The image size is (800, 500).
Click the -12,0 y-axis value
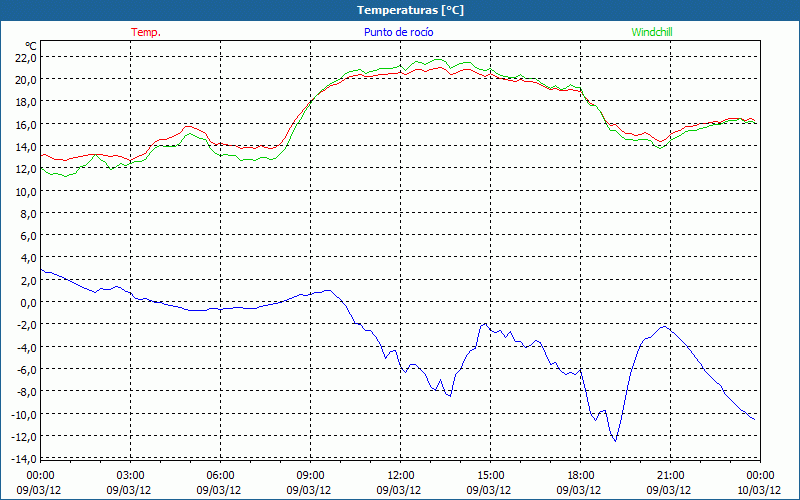point(23,436)
